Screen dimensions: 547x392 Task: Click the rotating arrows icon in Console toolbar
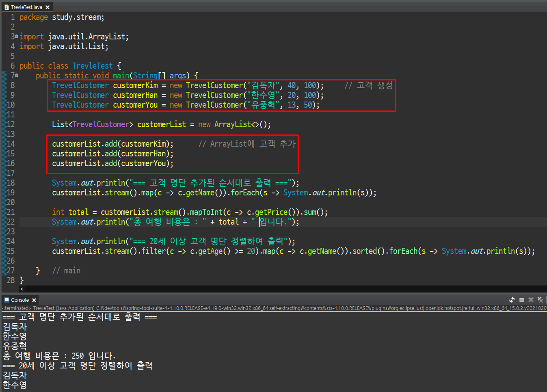click(x=512, y=300)
